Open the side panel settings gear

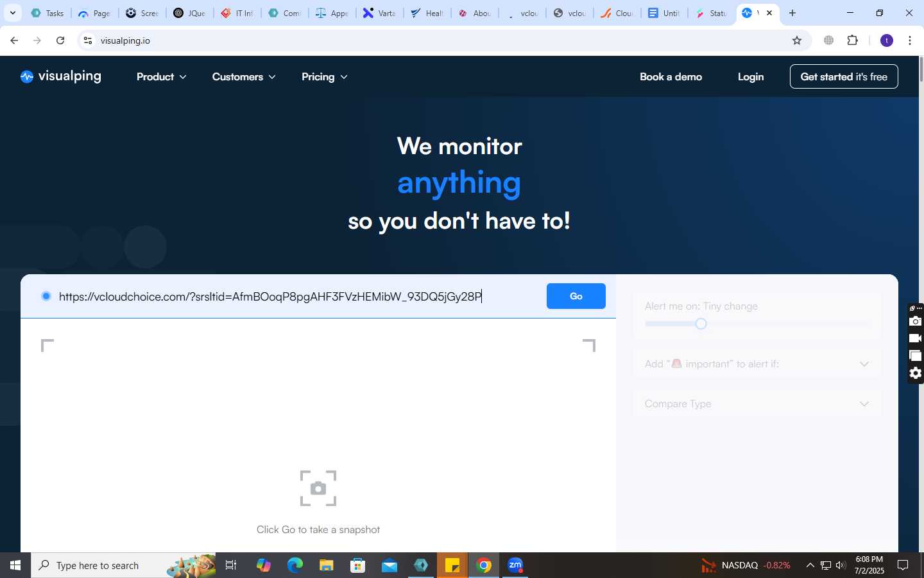916,373
